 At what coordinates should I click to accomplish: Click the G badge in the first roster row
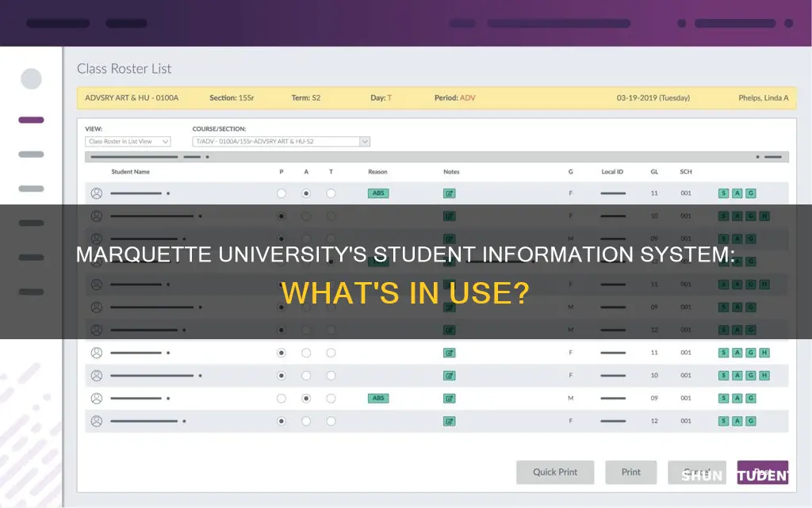[750, 193]
